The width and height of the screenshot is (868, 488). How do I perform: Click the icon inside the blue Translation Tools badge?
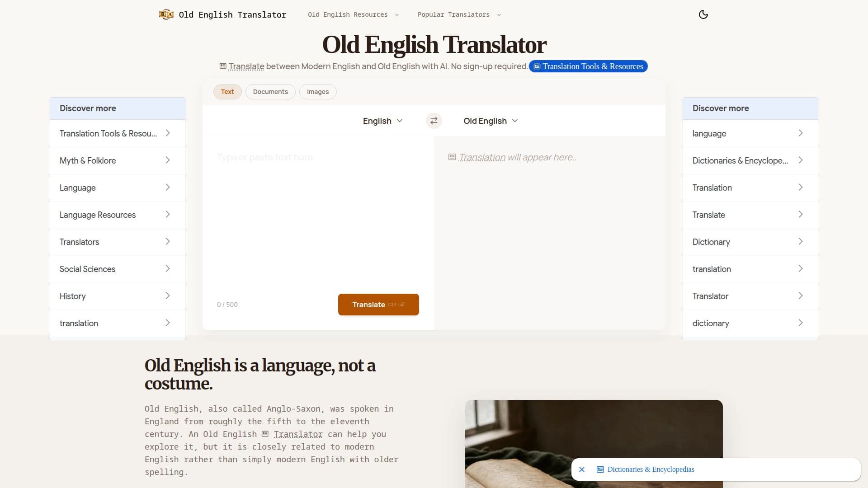tap(537, 66)
